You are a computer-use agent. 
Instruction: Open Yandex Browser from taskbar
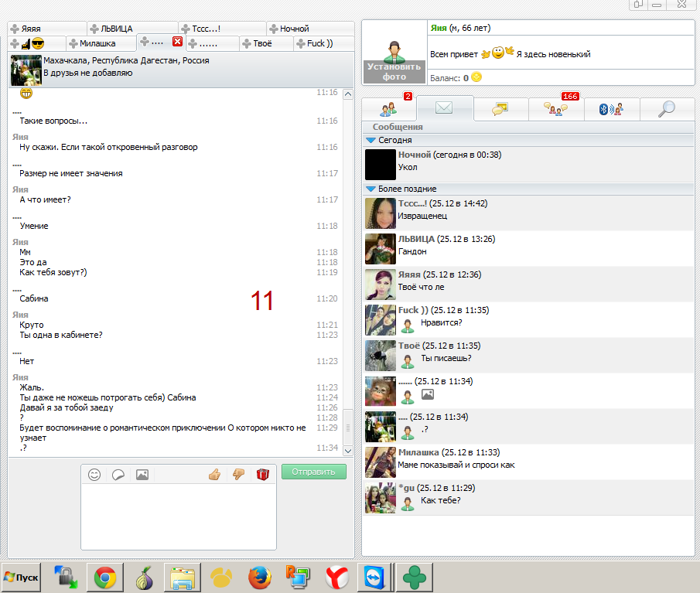coord(337,578)
